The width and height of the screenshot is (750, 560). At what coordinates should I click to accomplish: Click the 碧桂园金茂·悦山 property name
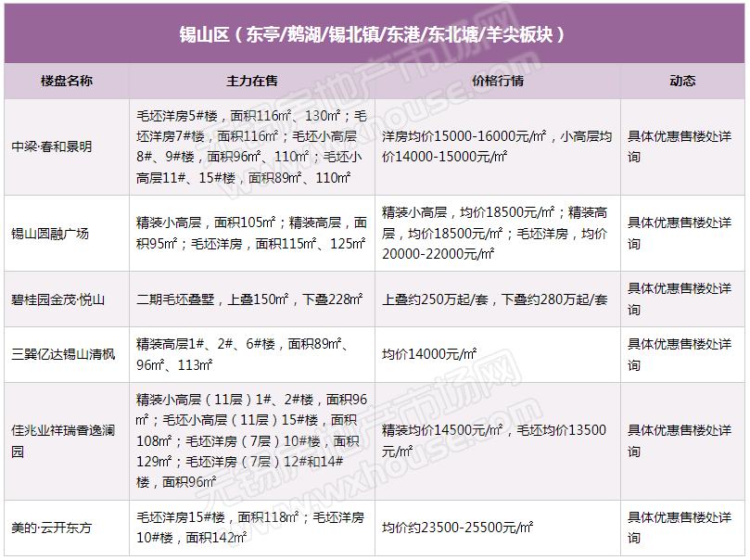pos(57,299)
